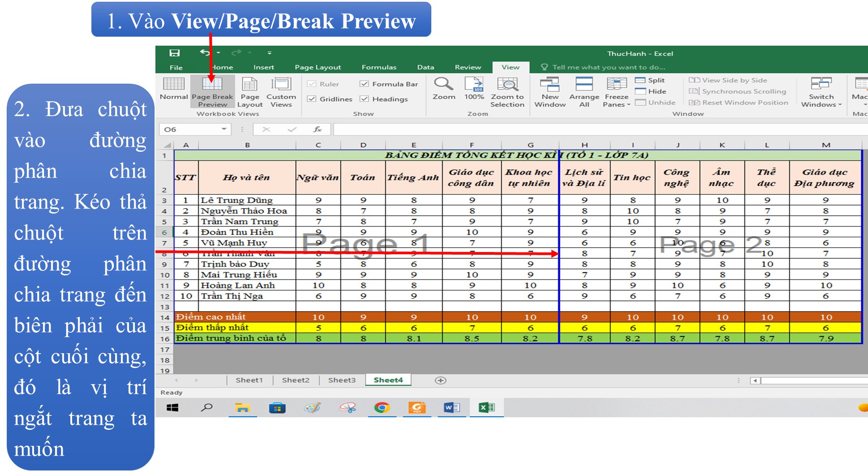Set zoom to 100%
868x475 pixels.
(474, 89)
